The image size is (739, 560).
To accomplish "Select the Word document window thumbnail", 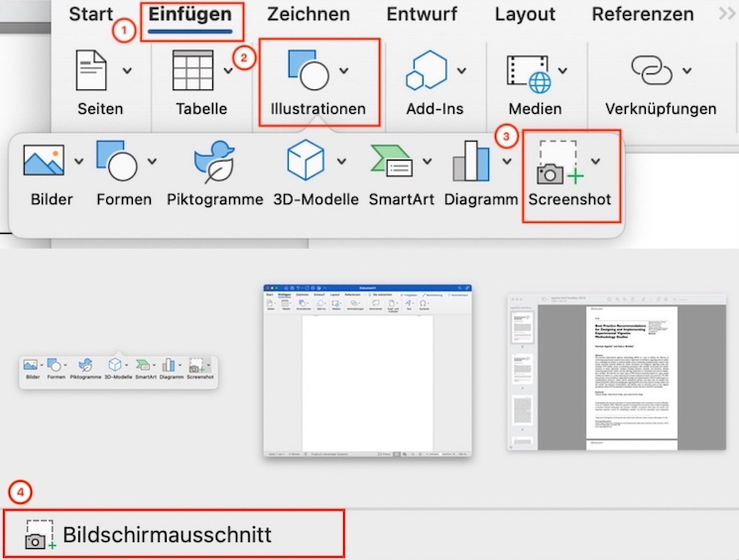I will [x=368, y=370].
